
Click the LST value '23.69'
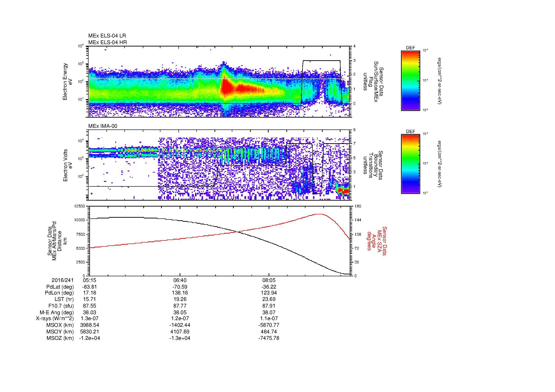click(269, 299)
